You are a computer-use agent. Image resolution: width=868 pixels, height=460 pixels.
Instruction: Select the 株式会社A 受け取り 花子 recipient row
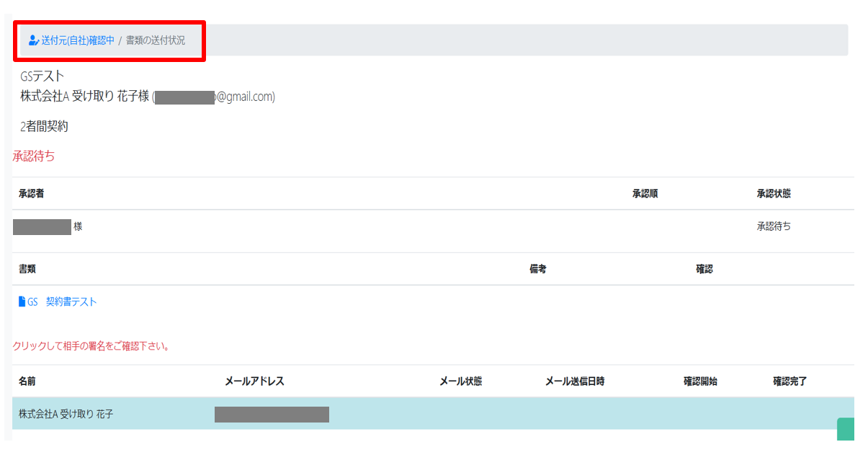point(433,414)
